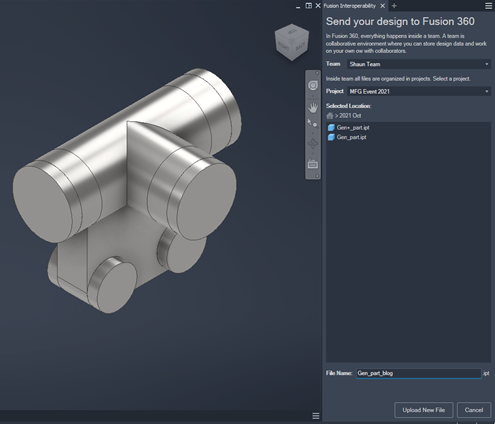Click the Look At tool
This screenshot has width=495, height=424.
pyautogui.click(x=313, y=164)
